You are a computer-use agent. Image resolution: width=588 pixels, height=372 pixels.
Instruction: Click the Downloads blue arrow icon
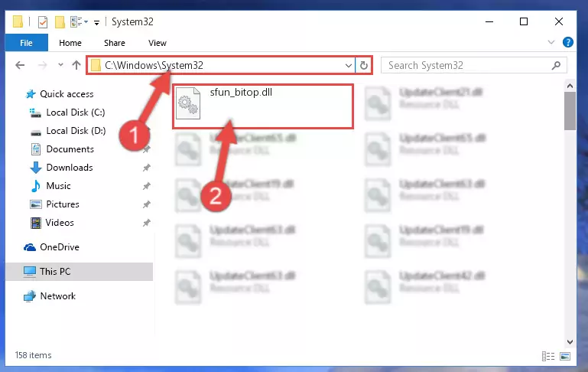[36, 168]
